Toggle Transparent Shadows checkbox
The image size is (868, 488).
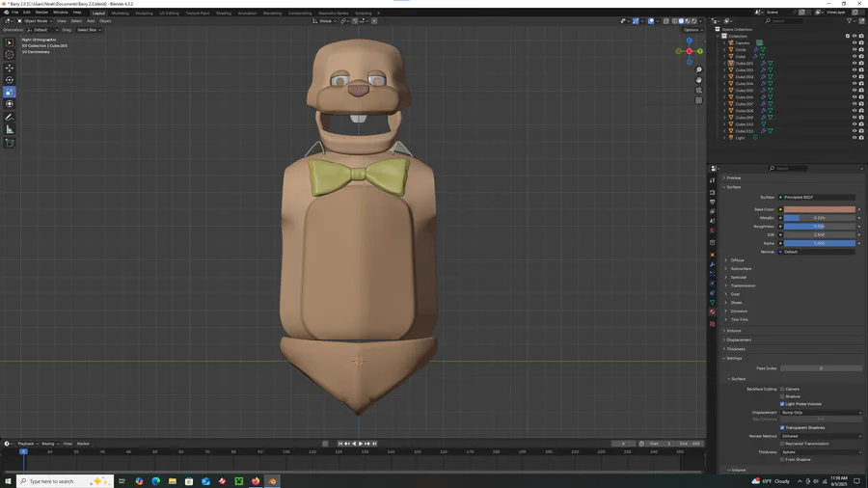coord(782,427)
